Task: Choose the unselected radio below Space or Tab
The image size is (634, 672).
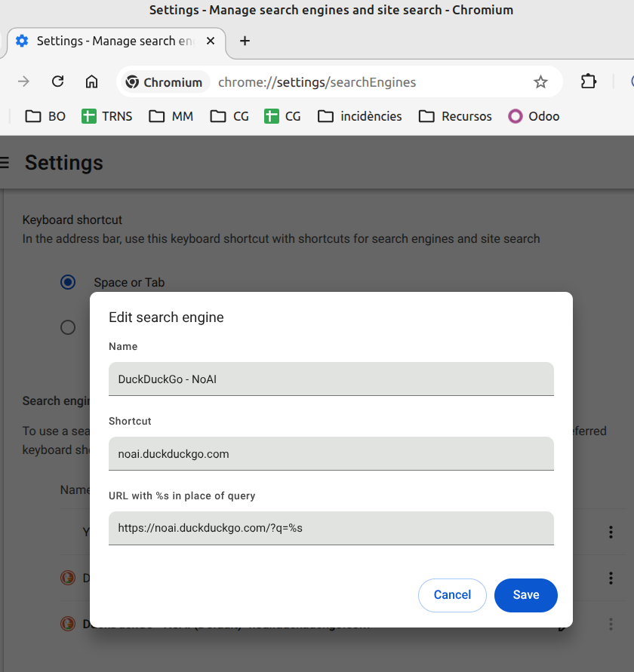Action: [68, 327]
